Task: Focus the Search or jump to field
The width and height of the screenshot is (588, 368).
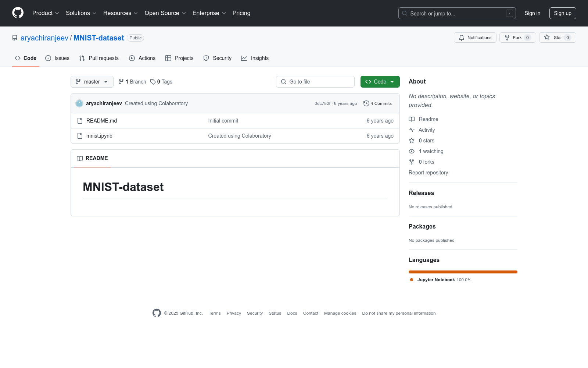Action: [457, 13]
